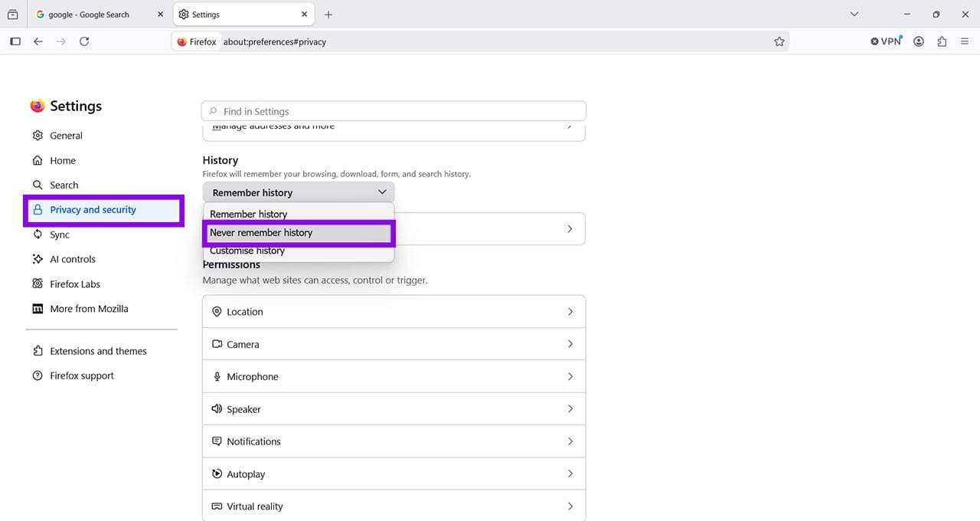This screenshot has width=980, height=521.
Task: Click the Search magnifier icon in sidebar
Action: point(38,185)
